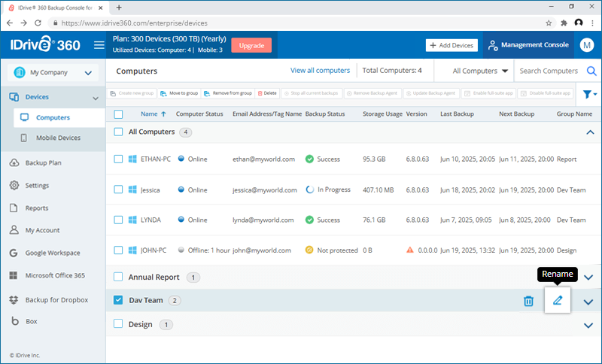Image resolution: width=602 pixels, height=364 pixels.
Task: Click the Rename pencil icon for Dav Team
Action: 557,301
